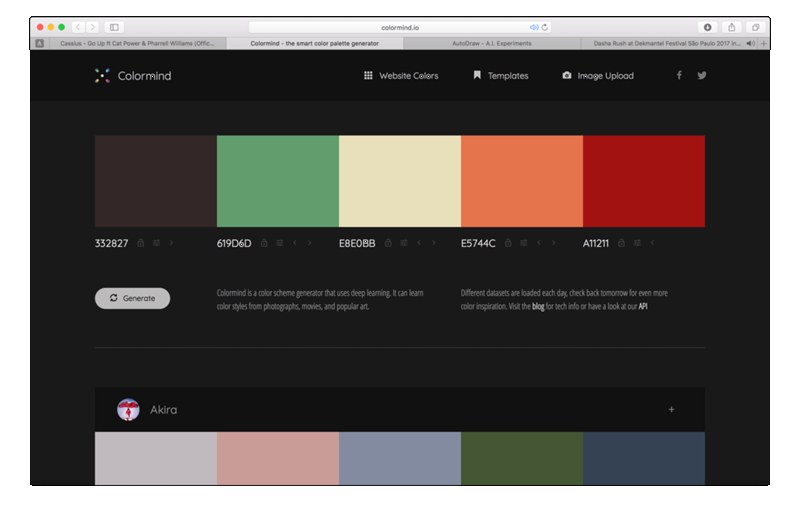This screenshot has height=528, width=800.
Task: Lock the 332827 color
Action: coord(141,243)
